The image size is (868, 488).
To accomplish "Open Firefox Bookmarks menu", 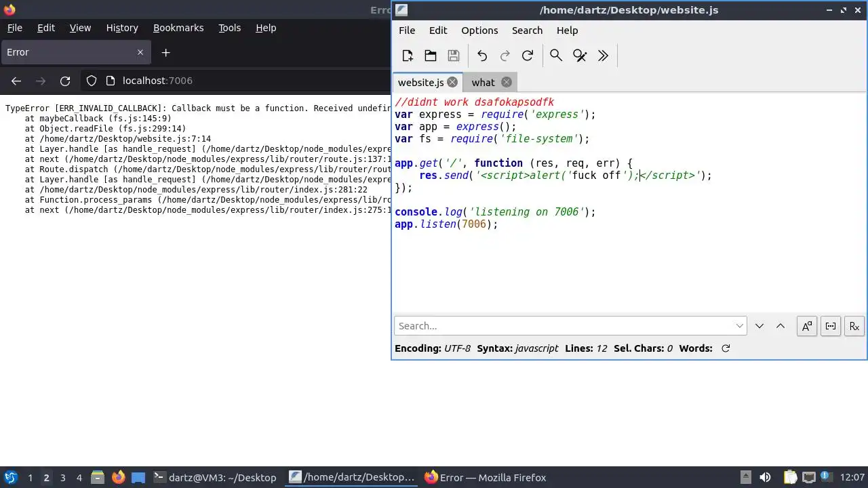I will (x=178, y=28).
